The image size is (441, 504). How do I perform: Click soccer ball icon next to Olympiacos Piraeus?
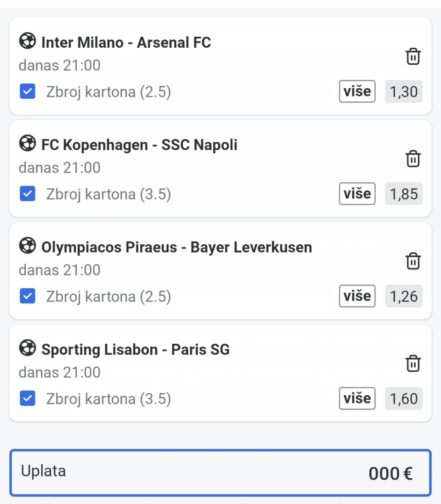click(x=28, y=246)
